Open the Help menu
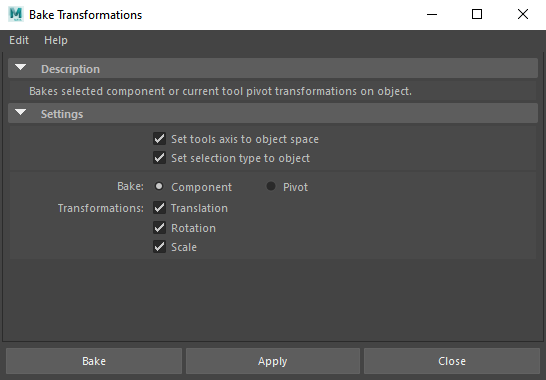 click(56, 40)
